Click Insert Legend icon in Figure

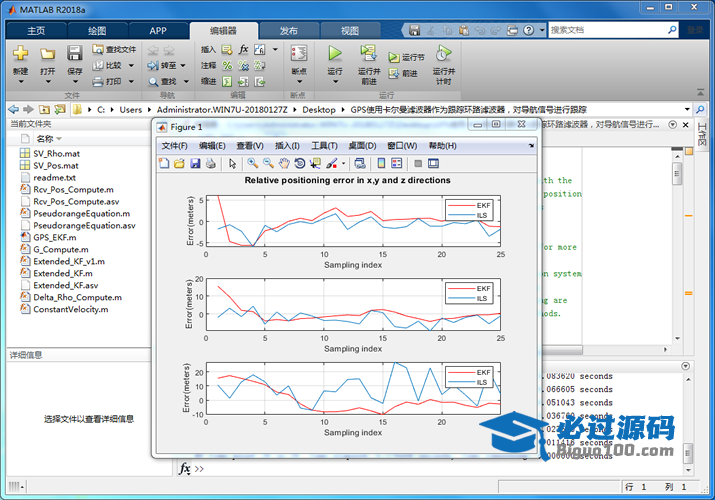point(397,163)
